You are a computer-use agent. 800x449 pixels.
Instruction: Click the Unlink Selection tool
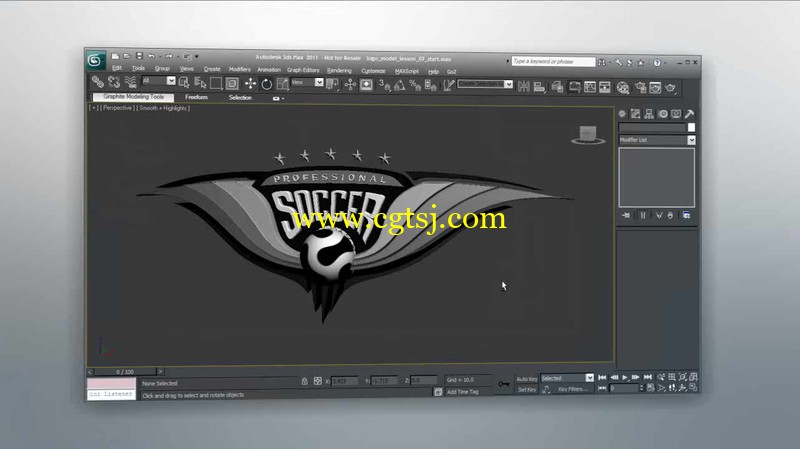point(114,82)
